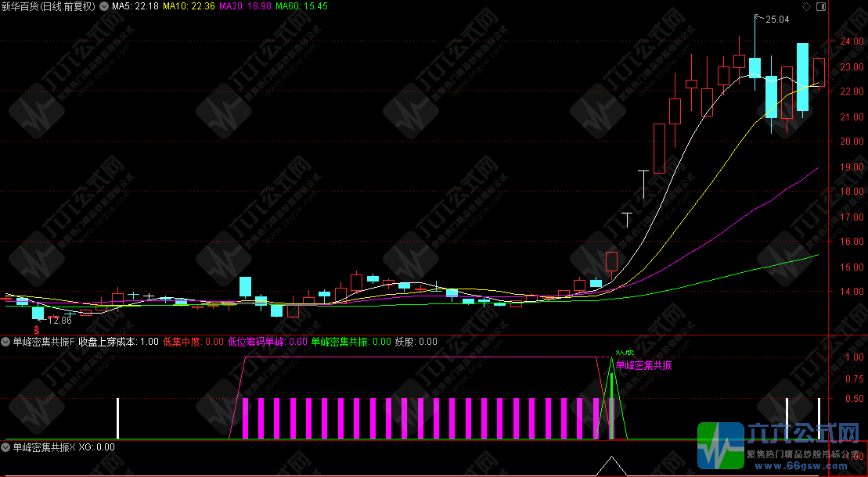Click the 妖股: 0.00 value
868x477 pixels.
tap(416, 342)
